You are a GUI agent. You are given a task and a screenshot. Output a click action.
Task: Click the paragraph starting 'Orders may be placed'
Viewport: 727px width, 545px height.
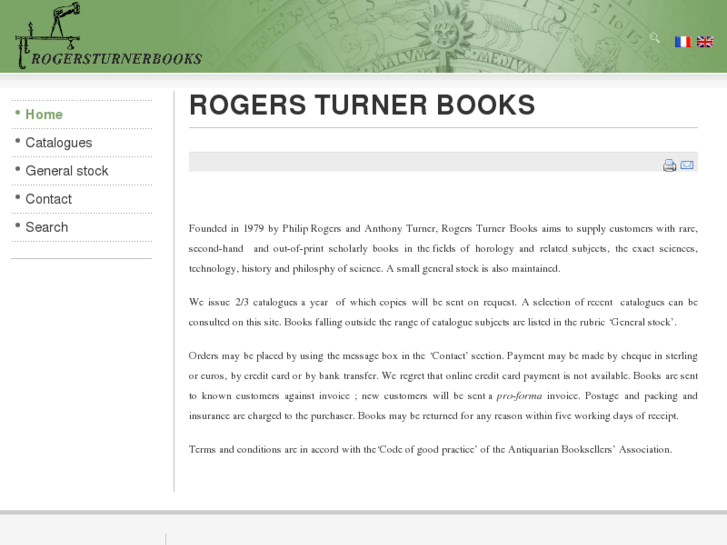[443, 386]
